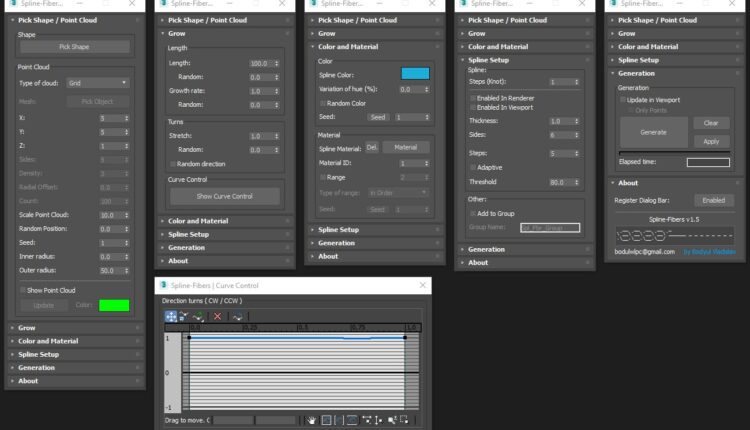Click the Thickness spinner arrows
Viewport: 750px width, 430px height.
tap(576, 121)
